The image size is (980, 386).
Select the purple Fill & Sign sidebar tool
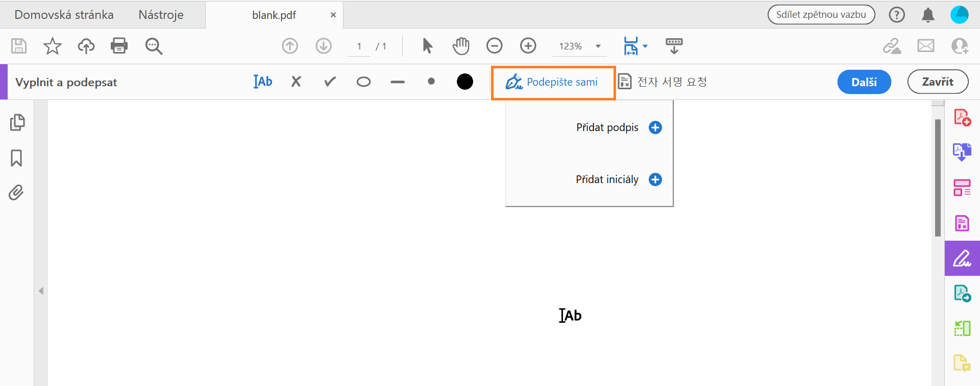click(x=962, y=259)
